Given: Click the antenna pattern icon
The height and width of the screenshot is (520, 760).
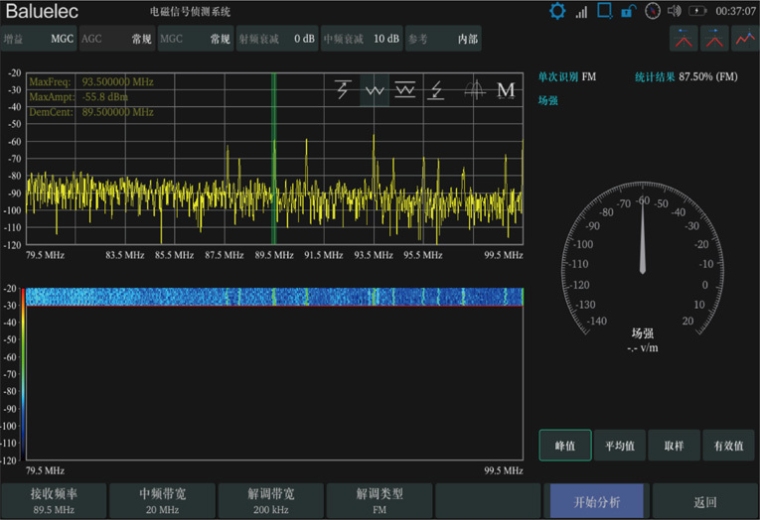Looking at the screenshot, I should pos(474,90).
